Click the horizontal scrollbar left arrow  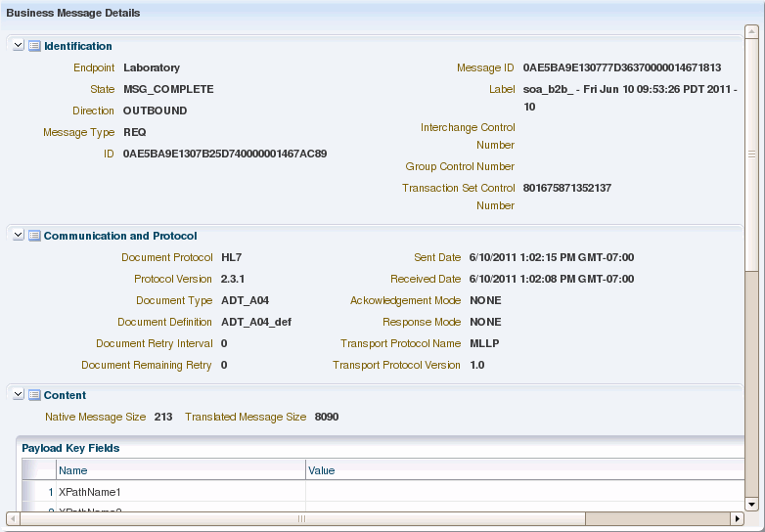pyautogui.click(x=13, y=518)
